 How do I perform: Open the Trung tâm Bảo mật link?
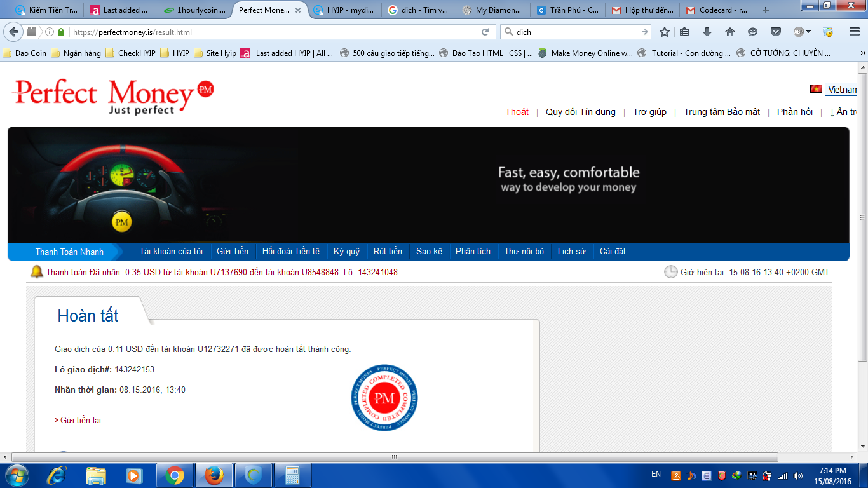pos(722,112)
